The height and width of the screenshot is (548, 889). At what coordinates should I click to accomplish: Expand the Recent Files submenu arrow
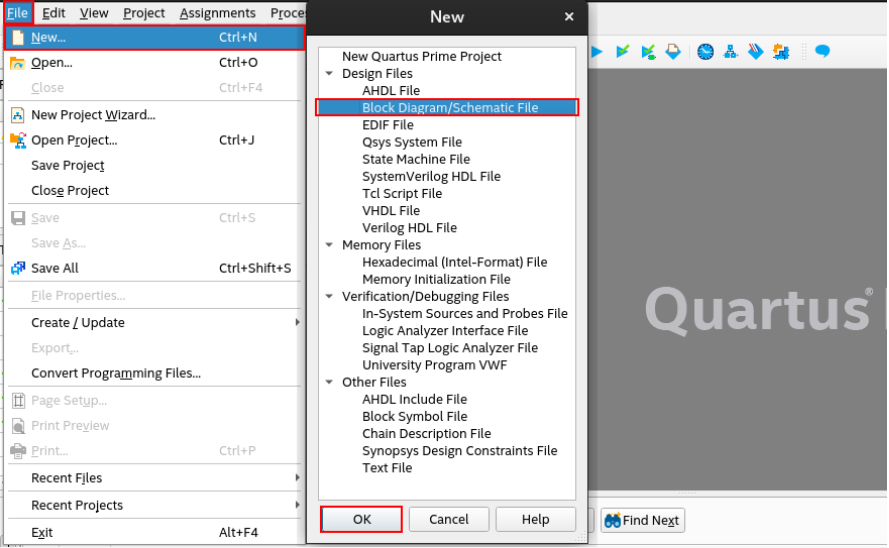[297, 478]
